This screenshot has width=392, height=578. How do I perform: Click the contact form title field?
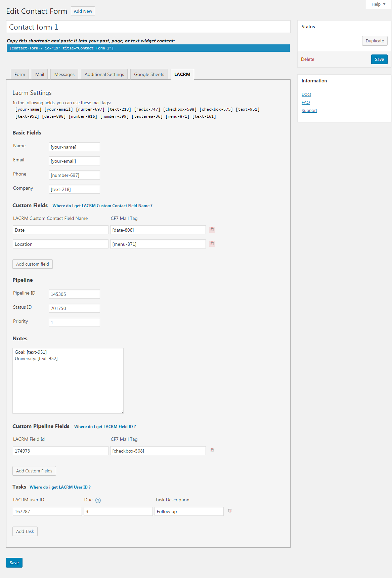click(148, 27)
